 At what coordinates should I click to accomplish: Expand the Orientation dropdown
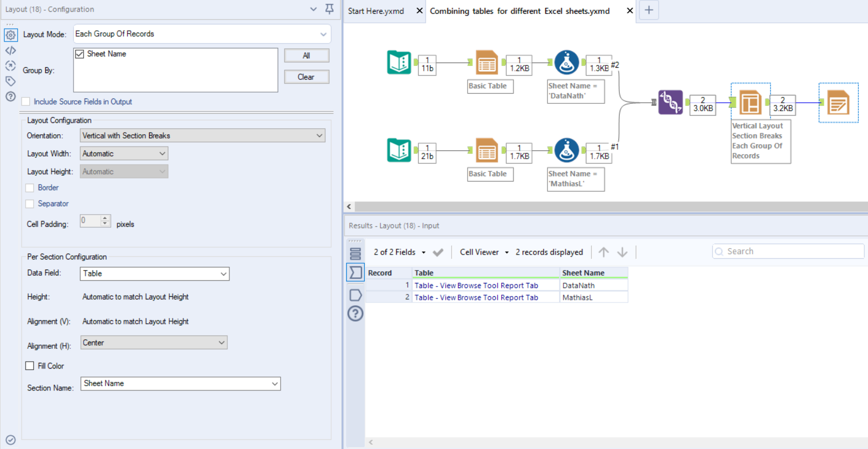tap(202, 136)
